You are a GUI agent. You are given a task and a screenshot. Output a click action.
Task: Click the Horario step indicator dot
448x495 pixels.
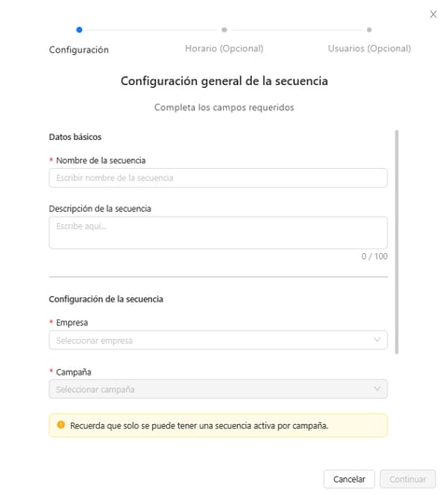coord(224,30)
